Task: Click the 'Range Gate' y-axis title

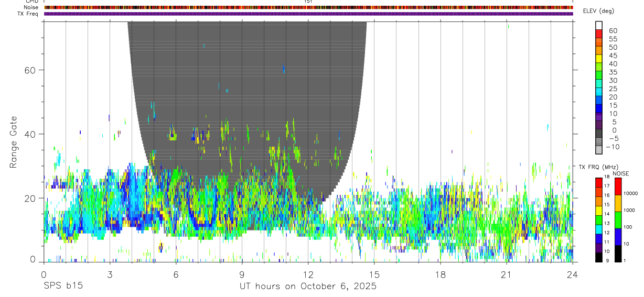Action: pos(14,142)
